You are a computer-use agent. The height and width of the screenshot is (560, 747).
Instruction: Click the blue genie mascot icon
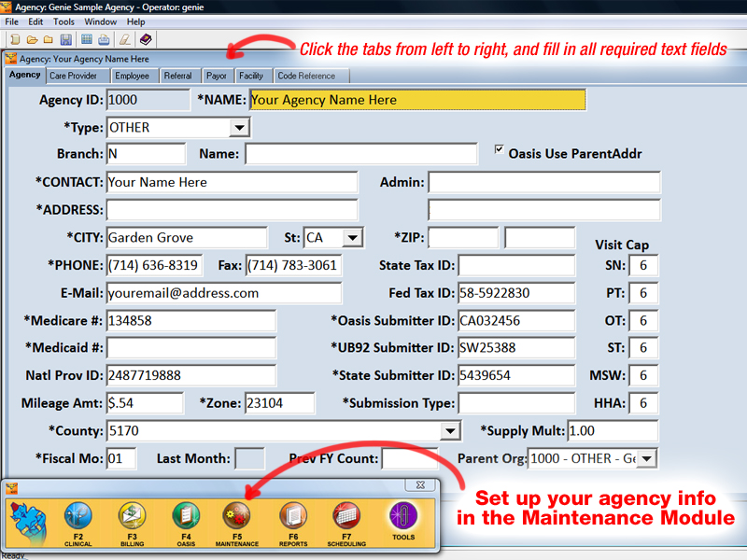coord(29,524)
